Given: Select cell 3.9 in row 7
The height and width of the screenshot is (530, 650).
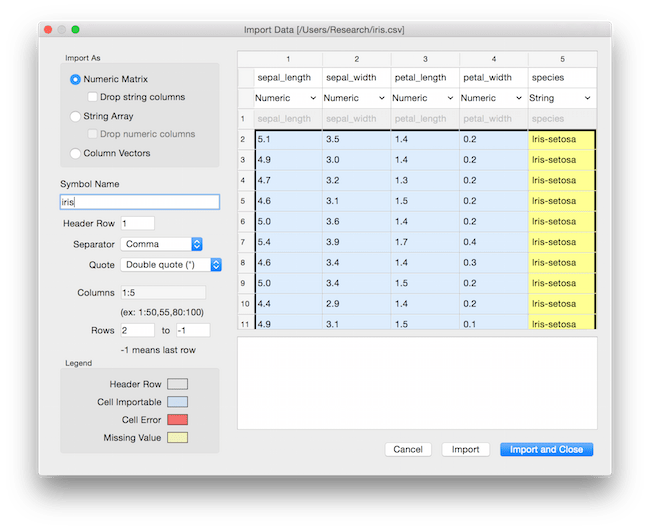Looking at the screenshot, I should [357, 242].
